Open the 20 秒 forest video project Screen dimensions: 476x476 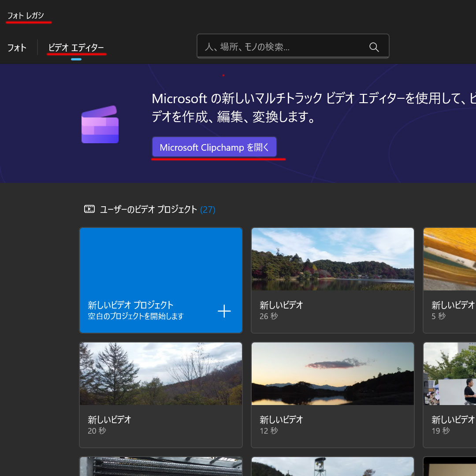tap(160, 395)
